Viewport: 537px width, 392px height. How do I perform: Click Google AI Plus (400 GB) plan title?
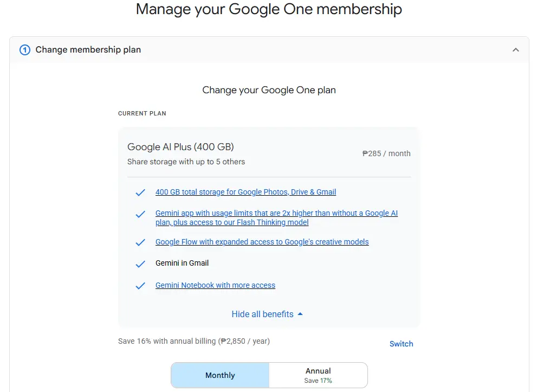pyautogui.click(x=180, y=147)
